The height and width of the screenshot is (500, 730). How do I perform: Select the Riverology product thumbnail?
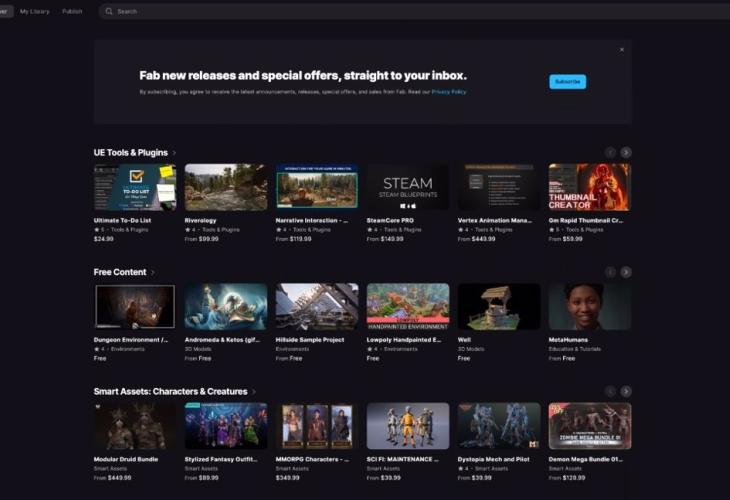pyautogui.click(x=225, y=187)
